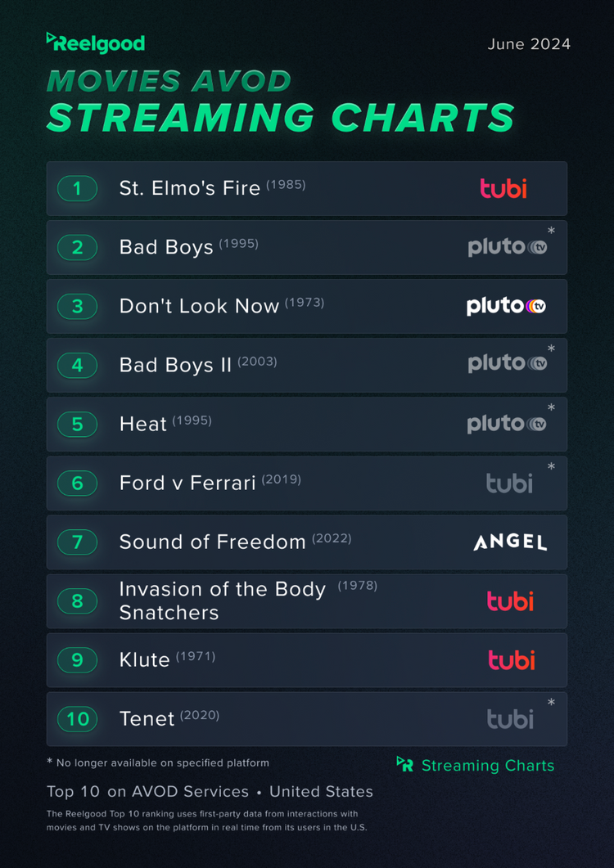Open the Bad Boys II title
Screen dimensions: 614x868
tap(175, 365)
